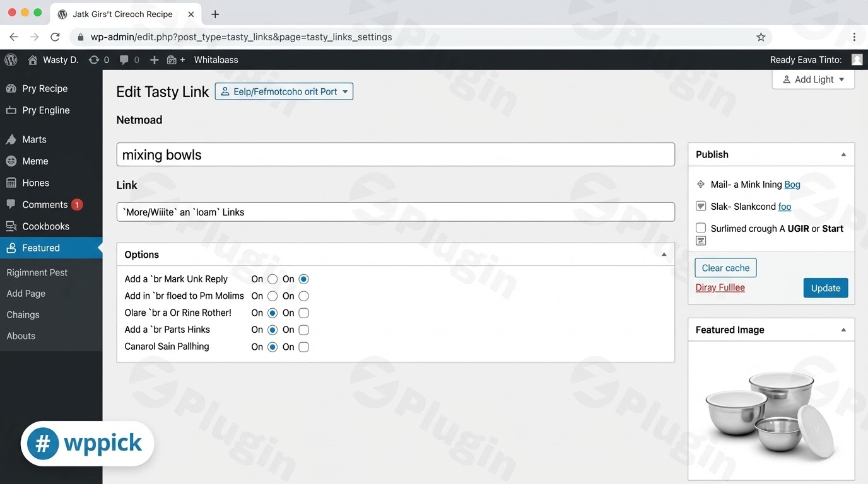Click the Link input field
The width and height of the screenshot is (868, 484).
click(x=396, y=212)
